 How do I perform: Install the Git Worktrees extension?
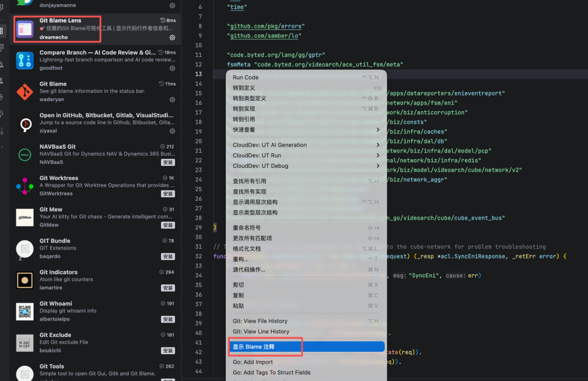click(x=168, y=194)
